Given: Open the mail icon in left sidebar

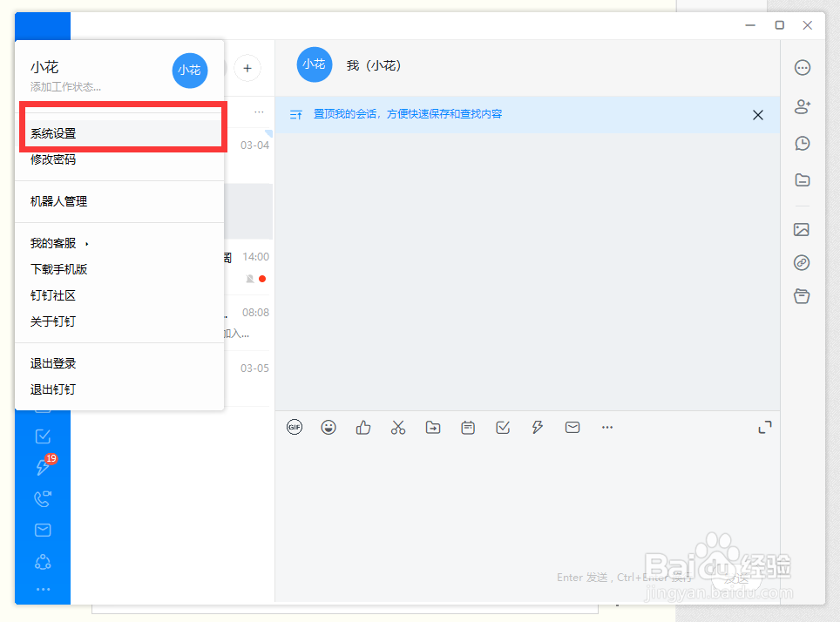Looking at the screenshot, I should tap(43, 530).
